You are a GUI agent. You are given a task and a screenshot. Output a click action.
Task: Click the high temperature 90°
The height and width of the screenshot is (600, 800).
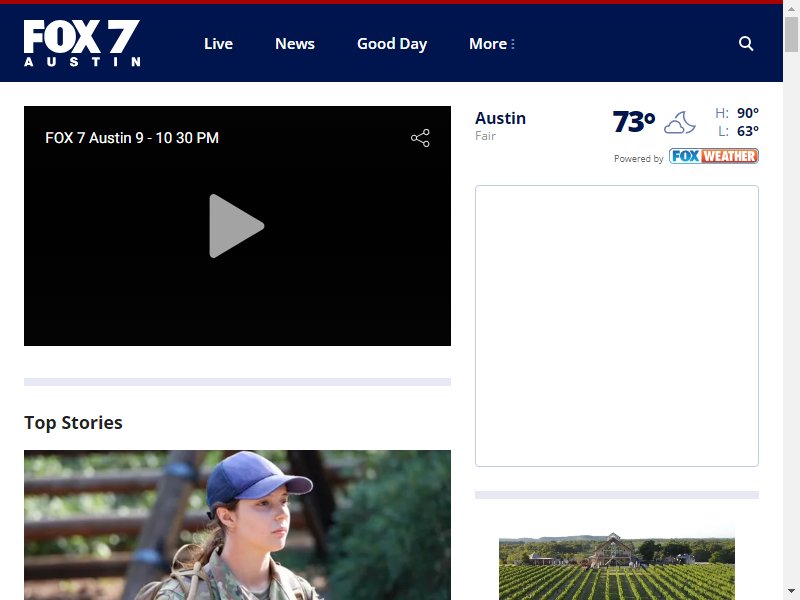pos(747,113)
